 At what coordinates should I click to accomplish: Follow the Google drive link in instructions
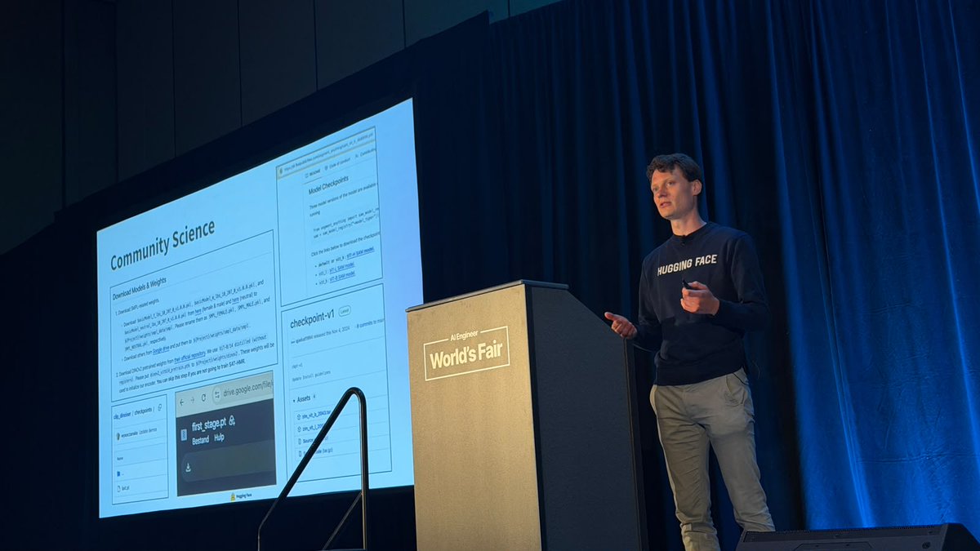tap(161, 350)
